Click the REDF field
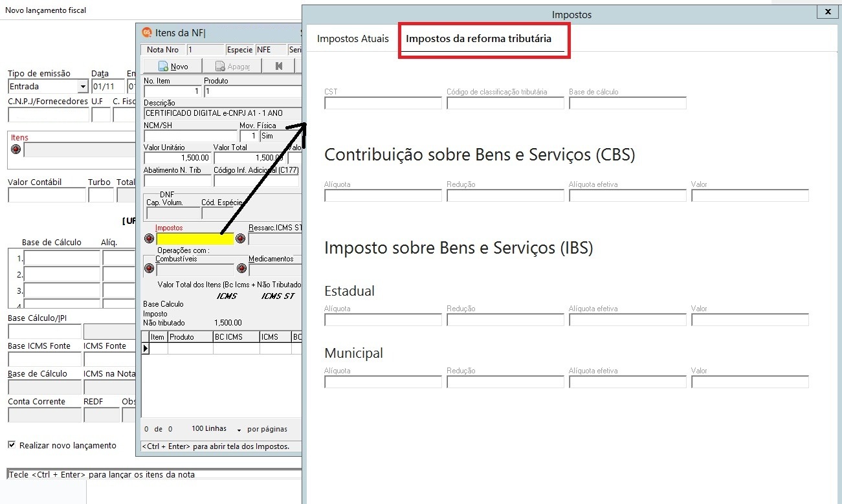The image size is (842, 504). point(102,415)
